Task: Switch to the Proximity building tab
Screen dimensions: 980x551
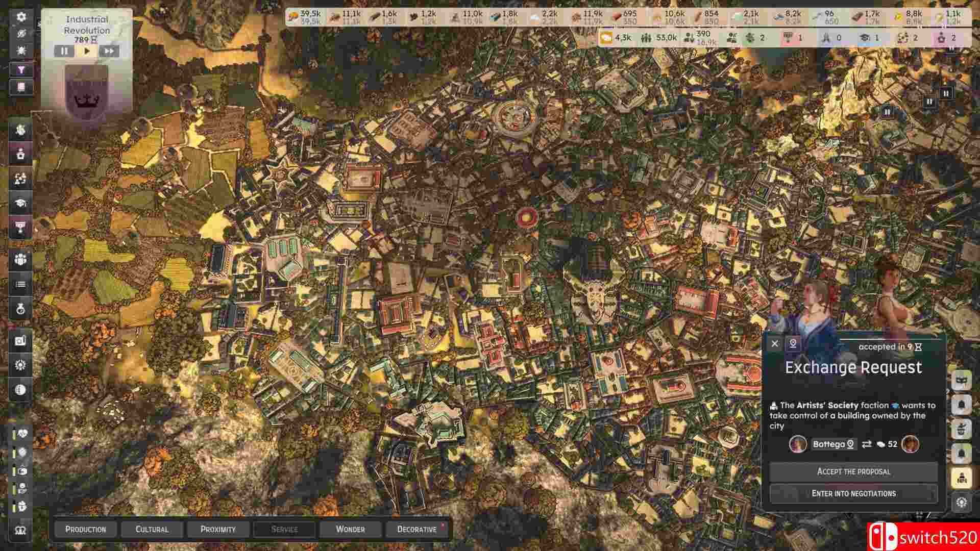Action: 218,529
